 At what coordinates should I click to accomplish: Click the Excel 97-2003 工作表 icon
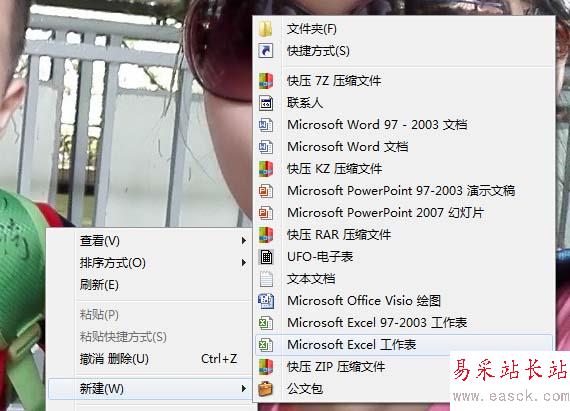266,323
